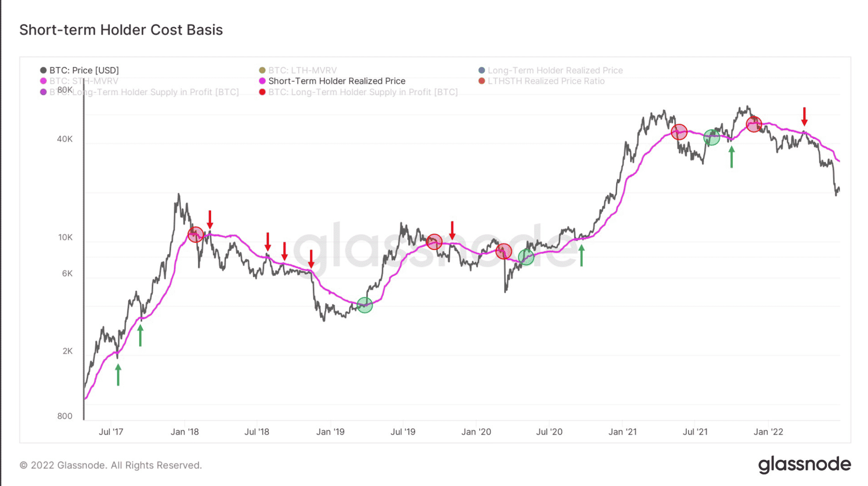Click the 40K y-axis label
The width and height of the screenshot is (868, 486).
(x=65, y=139)
